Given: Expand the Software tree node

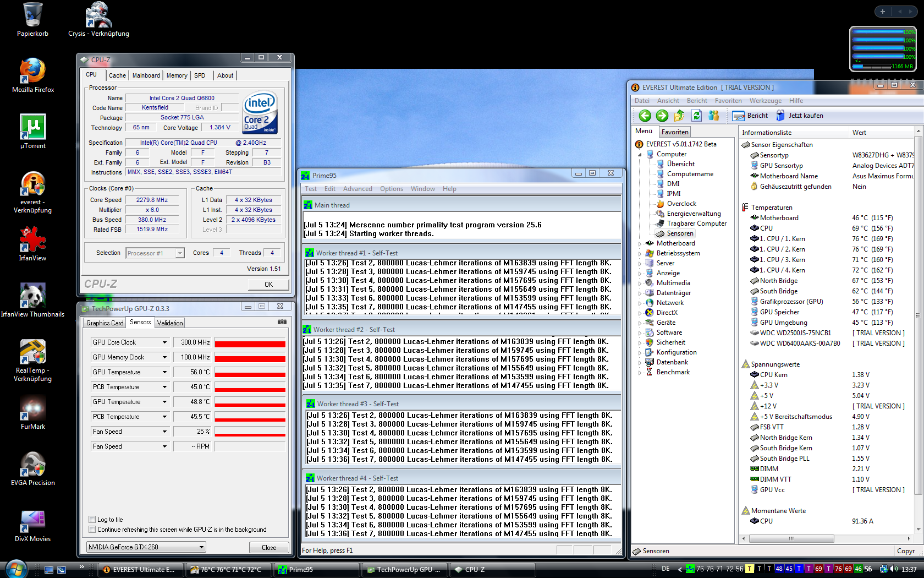Looking at the screenshot, I should click(x=640, y=333).
